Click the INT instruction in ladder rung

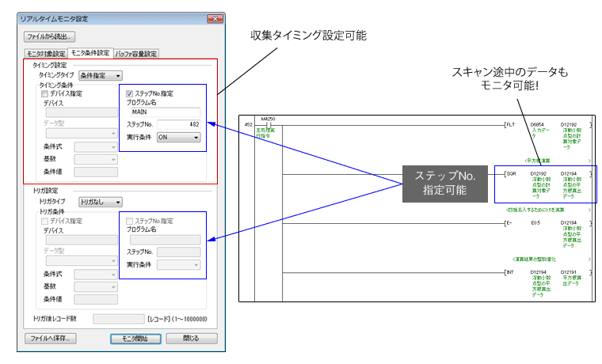click(512, 271)
